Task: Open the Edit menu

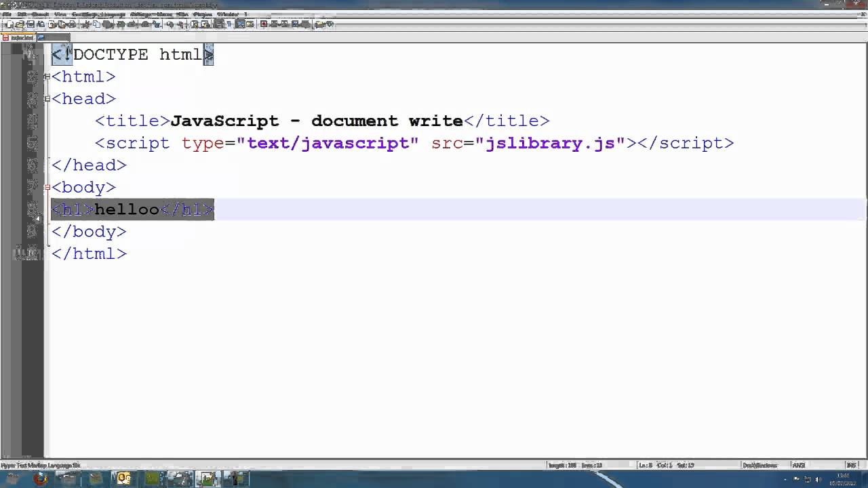Action: (x=22, y=14)
